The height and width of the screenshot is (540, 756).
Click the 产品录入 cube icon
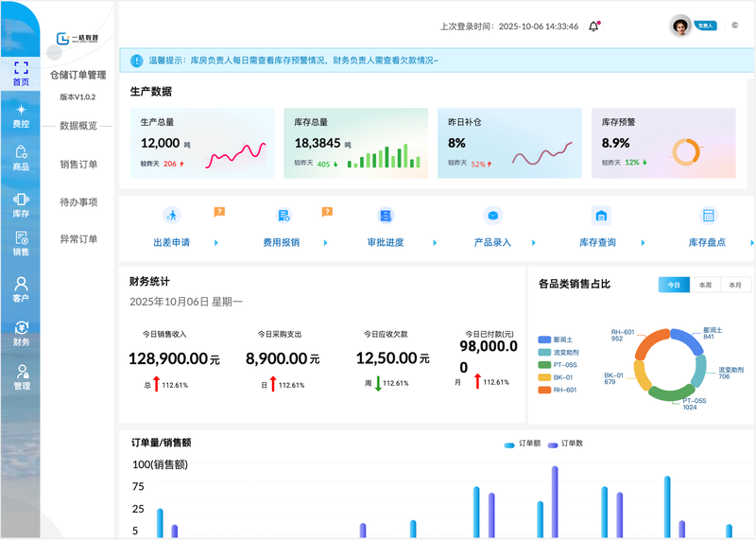(492, 216)
